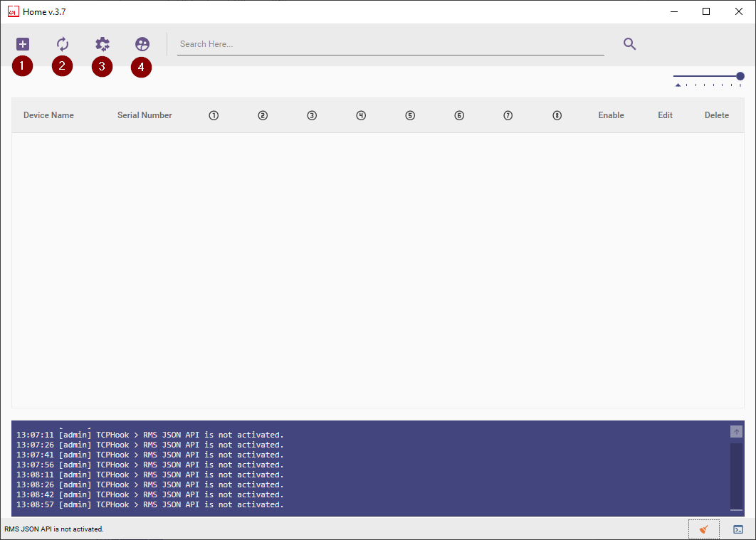Viewport: 756px width, 540px height.
Task: Click circled 5 column header
Action: pyautogui.click(x=410, y=115)
